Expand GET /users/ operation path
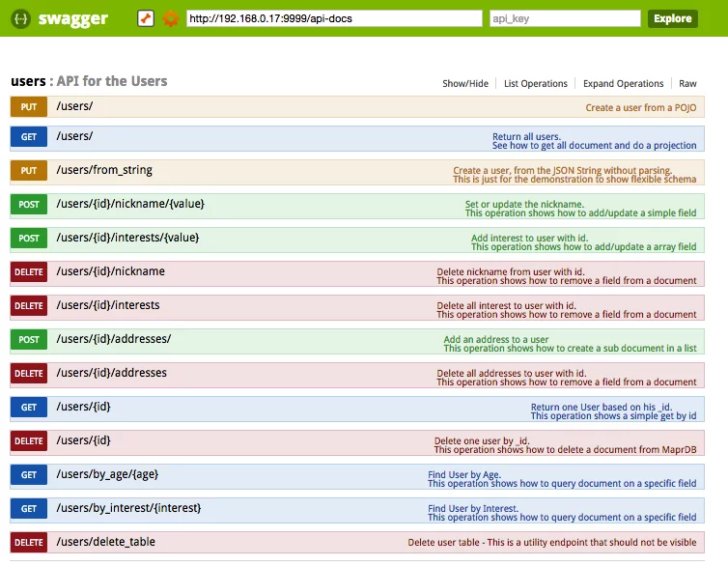Viewport: 728px width, 566px height. 74,136
